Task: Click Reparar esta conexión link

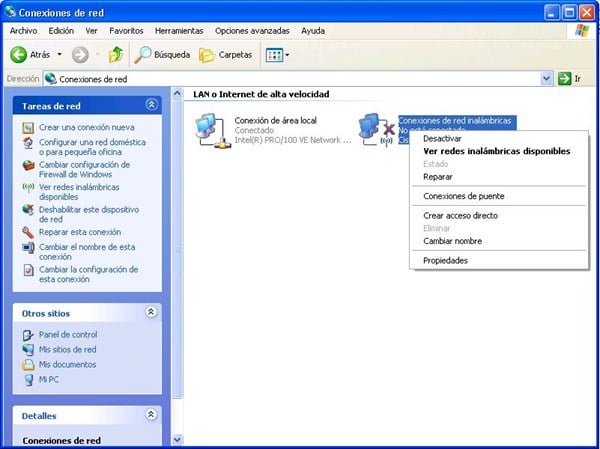Action: click(x=79, y=232)
